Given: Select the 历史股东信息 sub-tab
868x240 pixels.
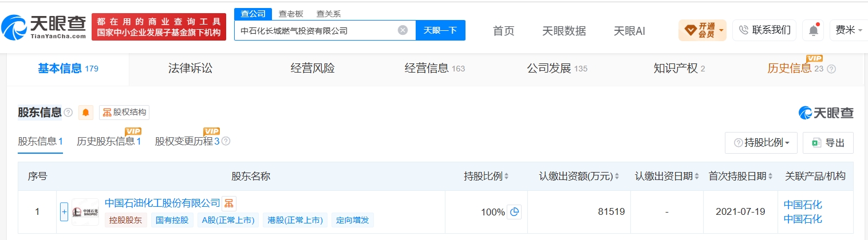Looking at the screenshot, I should (x=109, y=141).
